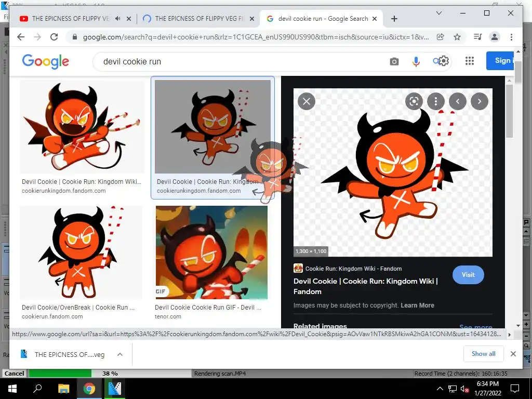Viewport: 532px width, 399px height.
Task: Click See more for related images
Action: pos(476,326)
